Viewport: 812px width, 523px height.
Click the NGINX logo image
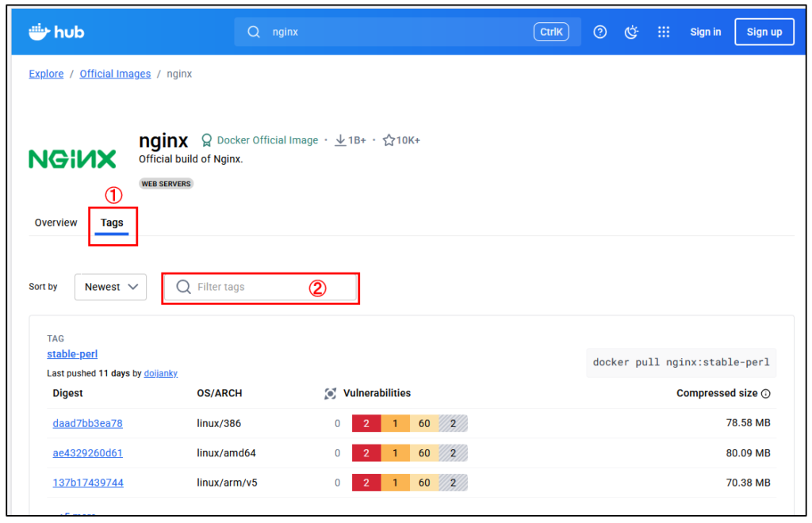pyautogui.click(x=72, y=158)
